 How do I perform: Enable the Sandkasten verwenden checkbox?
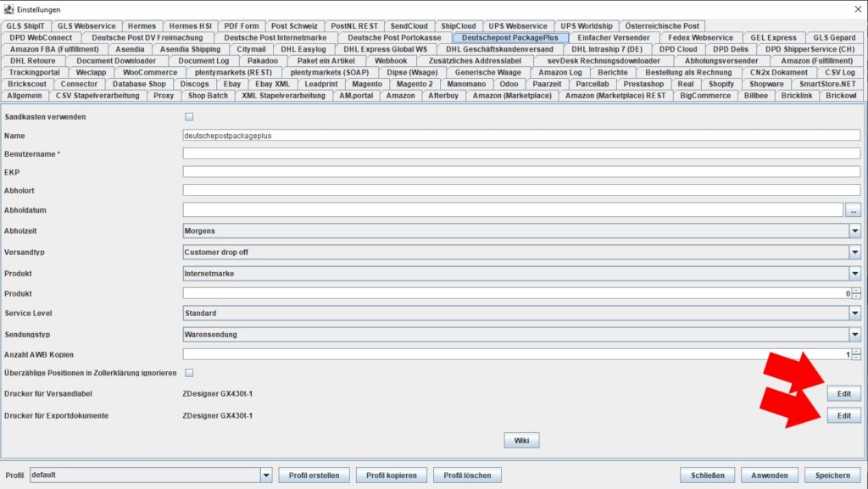pos(189,117)
